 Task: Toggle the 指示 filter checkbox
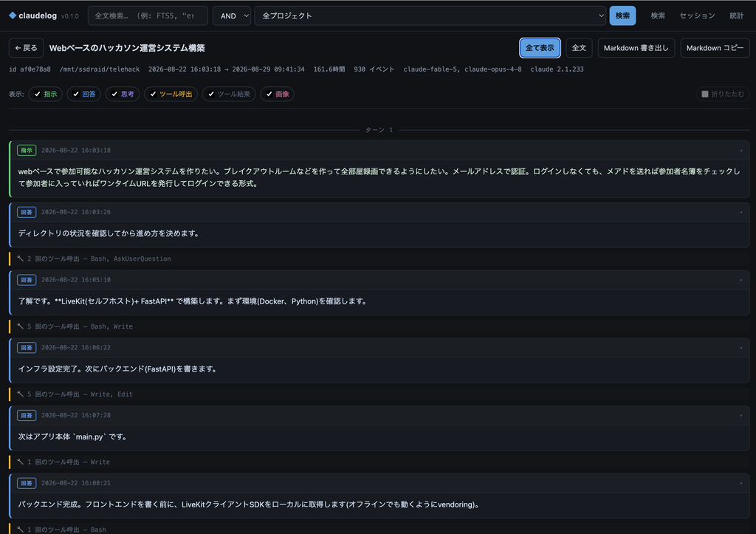pos(38,94)
